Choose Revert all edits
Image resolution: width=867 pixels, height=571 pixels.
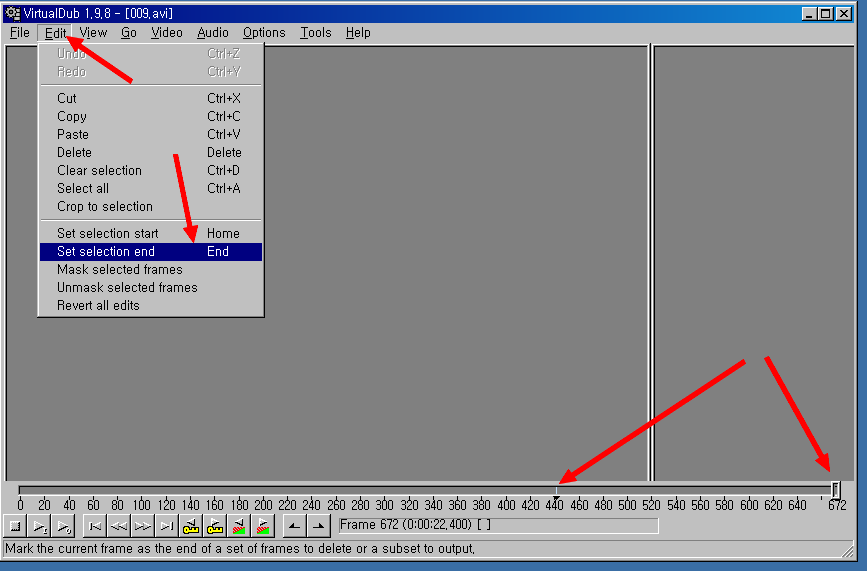151,305
